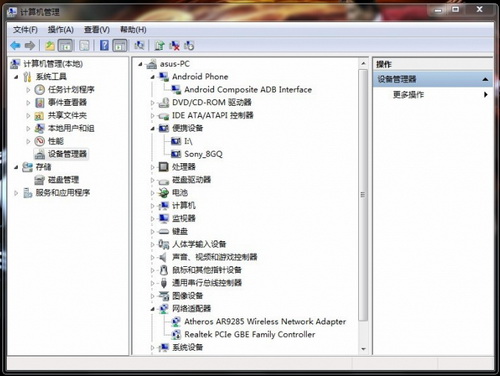
Task: Expand the 人体学输入设备 category
Action: [153, 244]
